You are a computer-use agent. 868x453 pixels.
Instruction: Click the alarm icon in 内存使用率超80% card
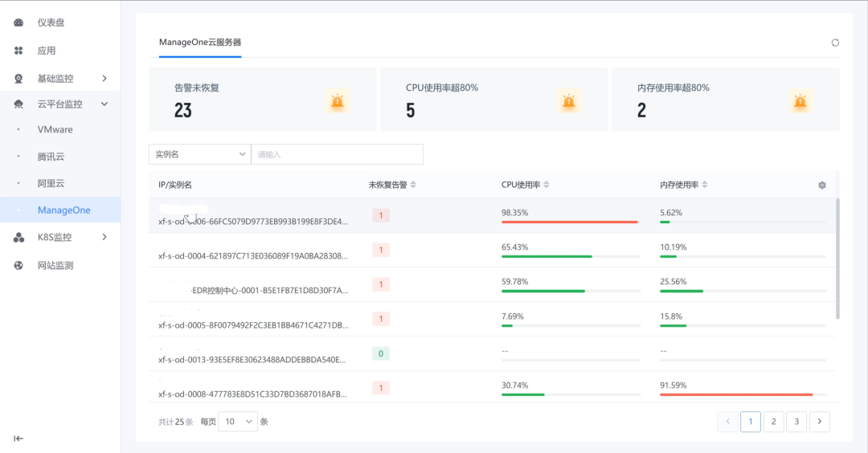(800, 101)
